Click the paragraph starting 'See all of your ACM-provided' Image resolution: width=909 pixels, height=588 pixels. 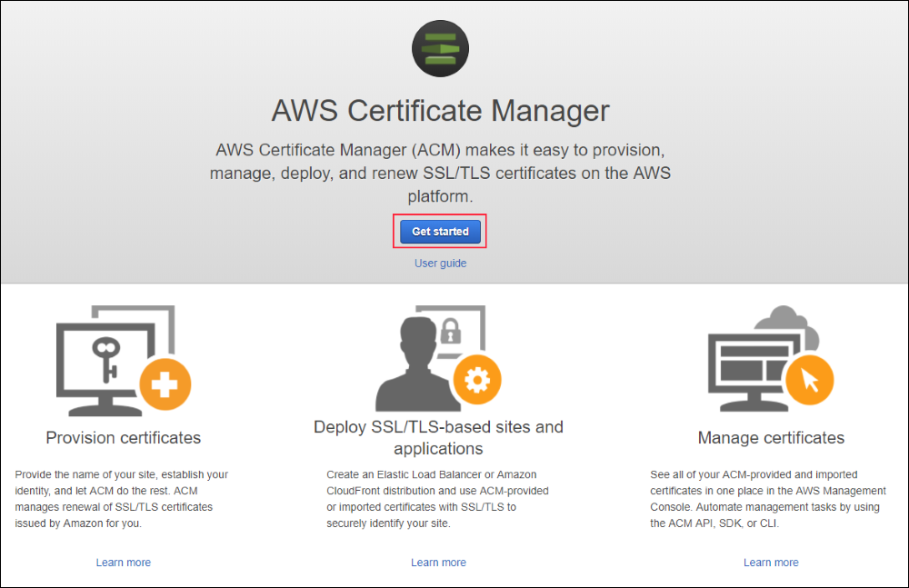[x=768, y=499]
